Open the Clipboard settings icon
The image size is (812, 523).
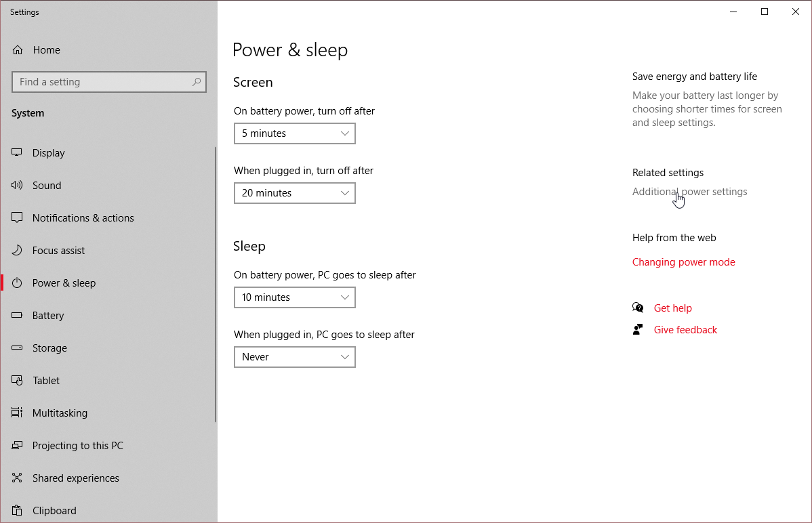(16, 510)
